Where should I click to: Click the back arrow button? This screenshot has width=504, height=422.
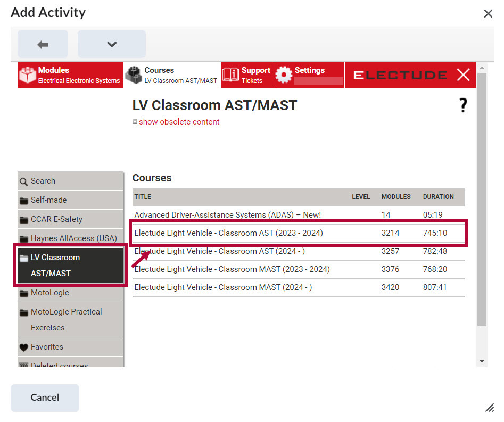[43, 44]
